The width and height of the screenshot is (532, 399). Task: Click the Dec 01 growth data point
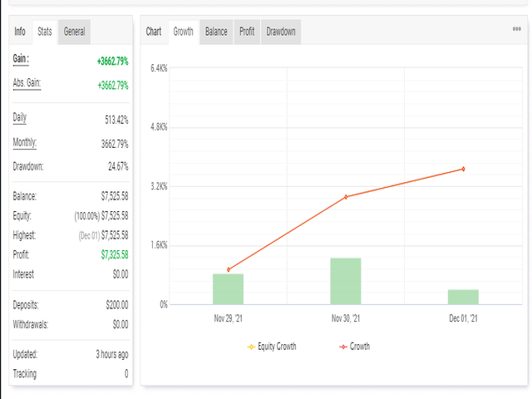tap(463, 169)
